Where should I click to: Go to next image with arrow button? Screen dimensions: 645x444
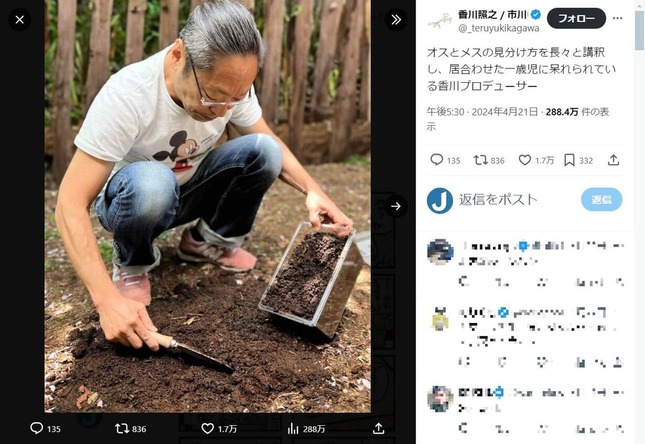(396, 206)
